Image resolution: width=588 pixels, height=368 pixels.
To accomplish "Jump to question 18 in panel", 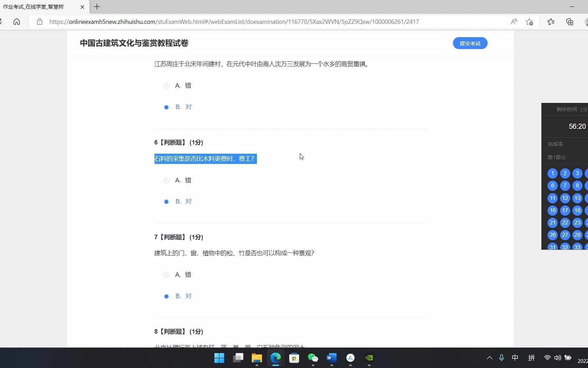I will coord(577,211).
